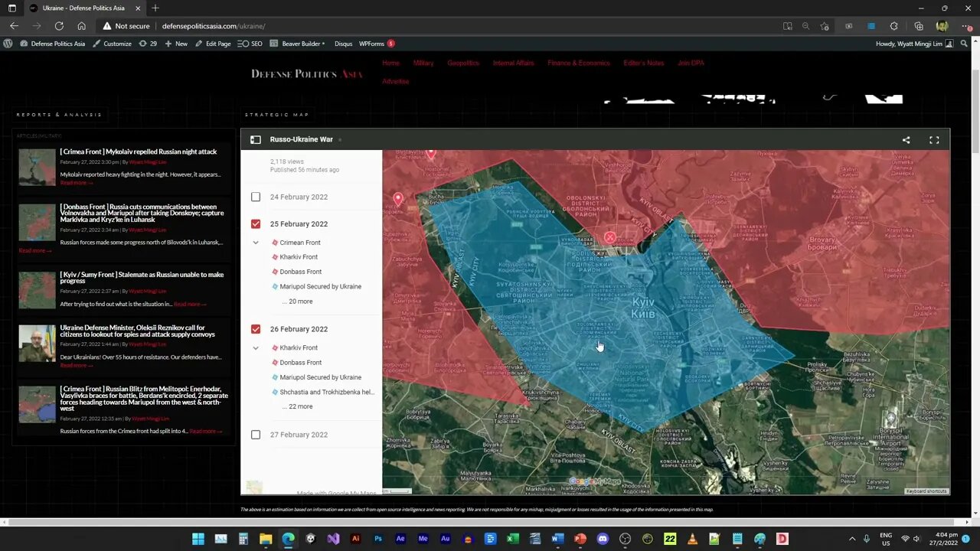Open the map in fullscreen view

[x=934, y=140]
